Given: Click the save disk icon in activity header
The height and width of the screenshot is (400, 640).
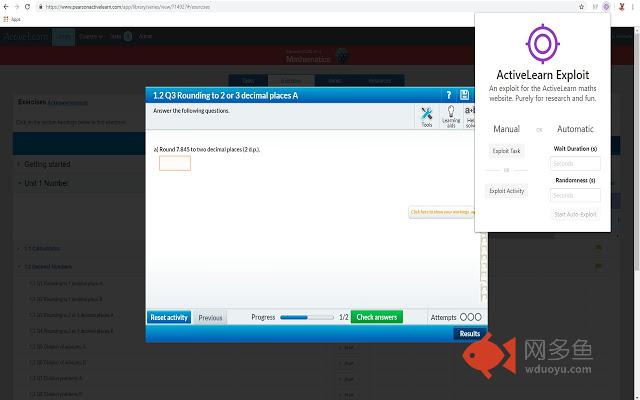Looking at the screenshot, I should [x=464, y=95].
